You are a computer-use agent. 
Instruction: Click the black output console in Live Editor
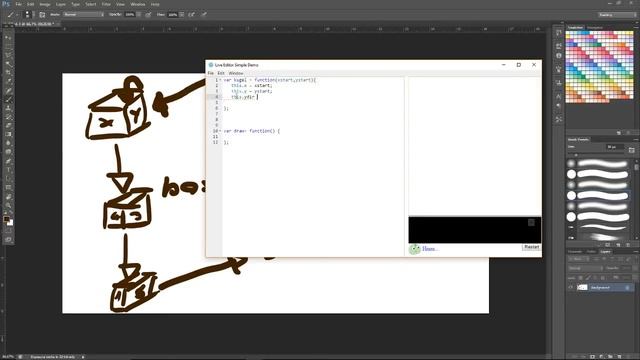coord(475,230)
